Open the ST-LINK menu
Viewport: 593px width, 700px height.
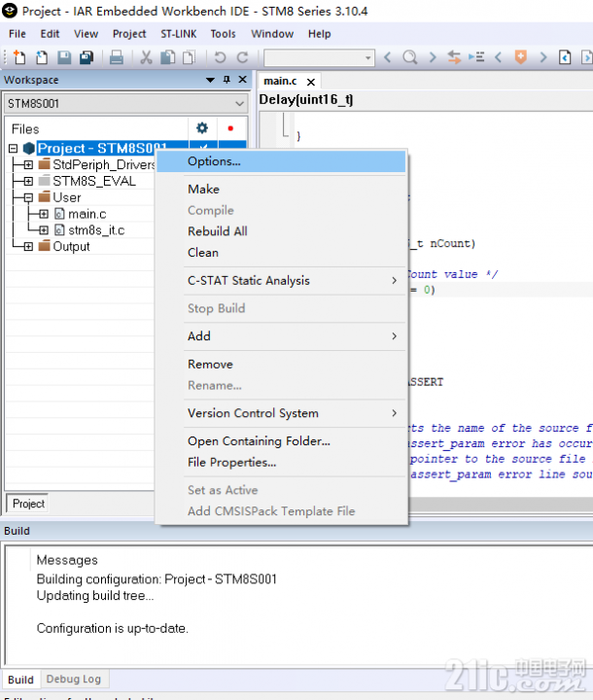coord(179,34)
